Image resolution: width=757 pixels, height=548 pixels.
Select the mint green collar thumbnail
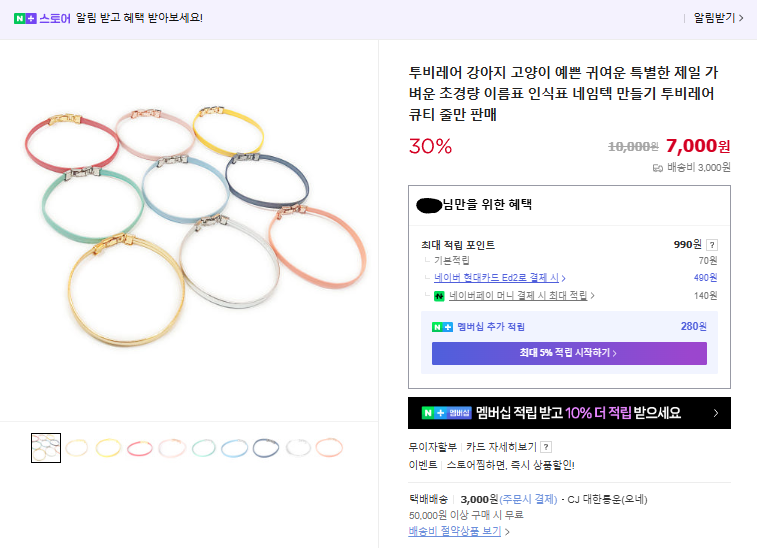[x=203, y=447]
